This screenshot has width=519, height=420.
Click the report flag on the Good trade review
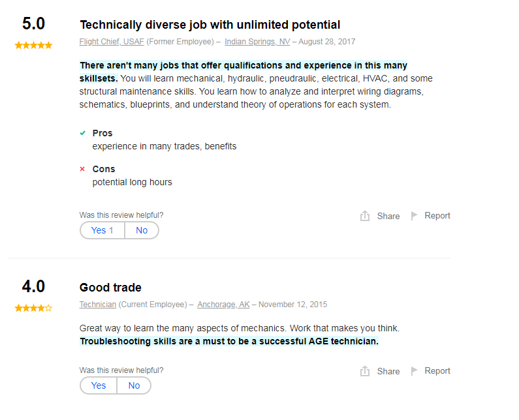click(x=414, y=371)
